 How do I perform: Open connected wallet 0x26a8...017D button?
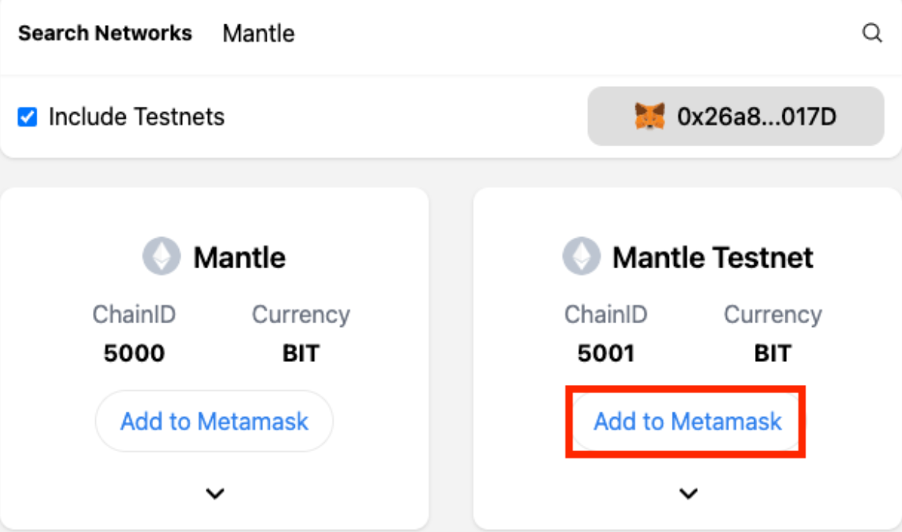pyautogui.click(x=736, y=116)
